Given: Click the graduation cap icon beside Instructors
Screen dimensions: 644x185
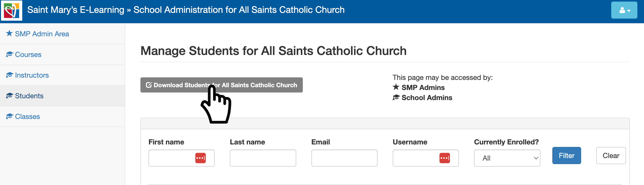Looking at the screenshot, I should pyautogui.click(x=9, y=75).
